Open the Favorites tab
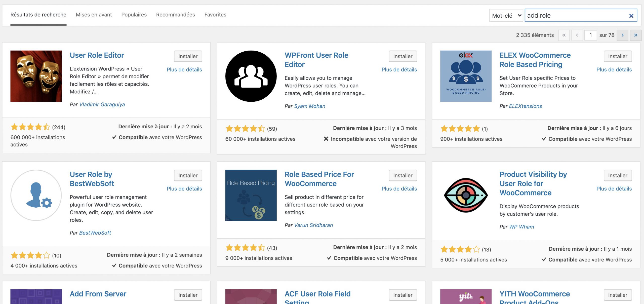Image resolution: width=644 pixels, height=304 pixels. (215, 15)
